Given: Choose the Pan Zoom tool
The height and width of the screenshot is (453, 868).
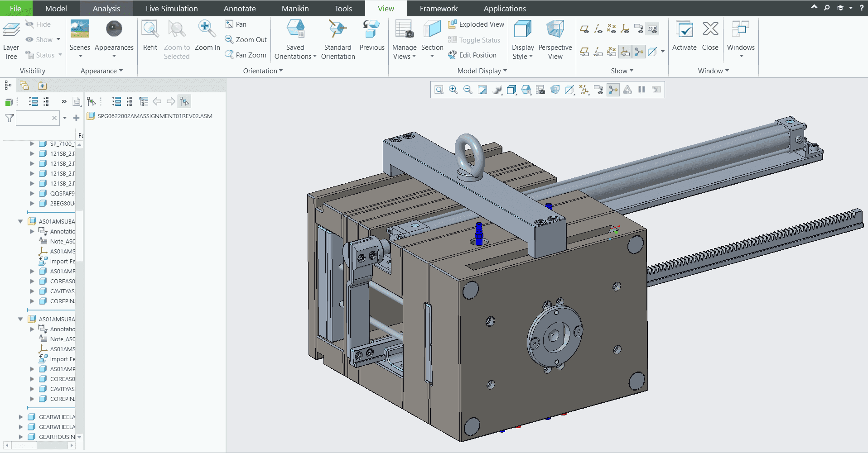Looking at the screenshot, I should (x=246, y=55).
